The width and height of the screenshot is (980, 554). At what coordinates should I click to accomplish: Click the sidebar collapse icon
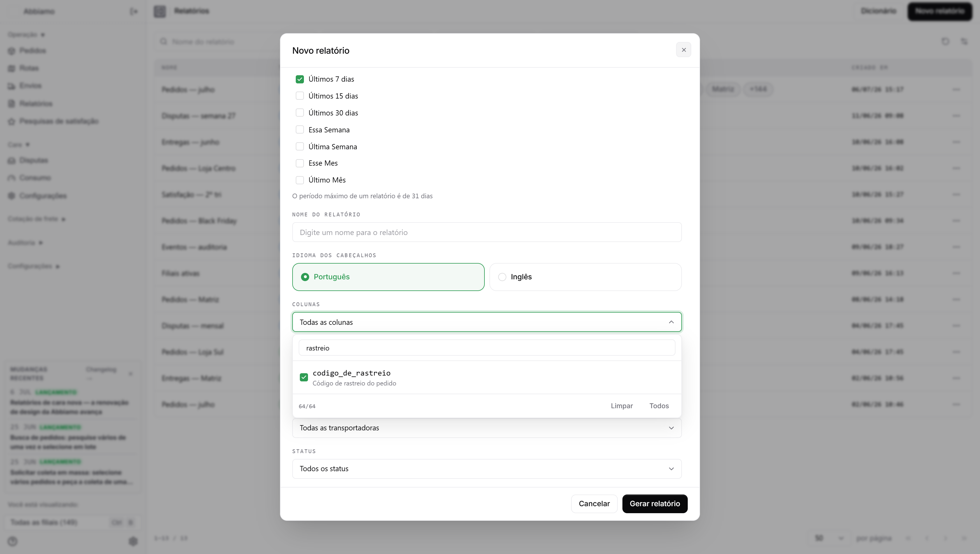134,11
